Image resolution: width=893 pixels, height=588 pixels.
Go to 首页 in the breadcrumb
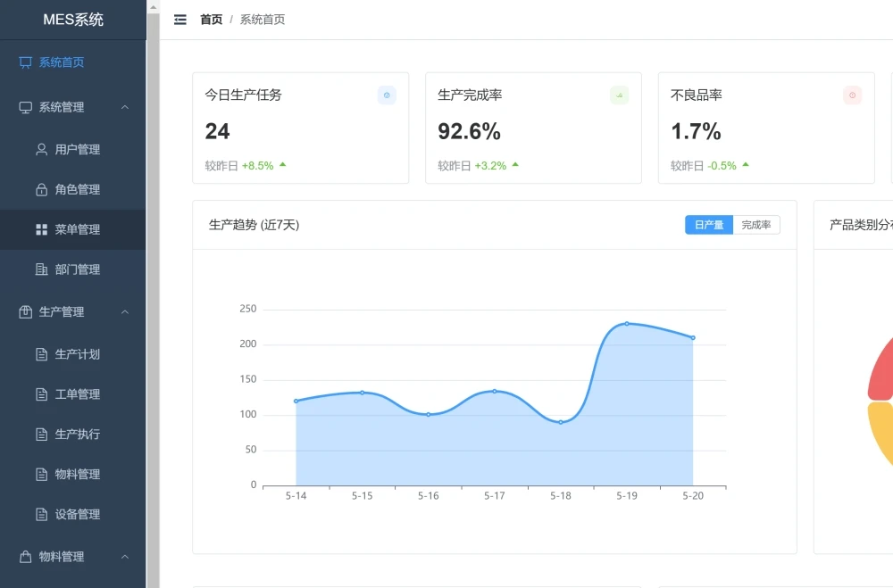[211, 20]
